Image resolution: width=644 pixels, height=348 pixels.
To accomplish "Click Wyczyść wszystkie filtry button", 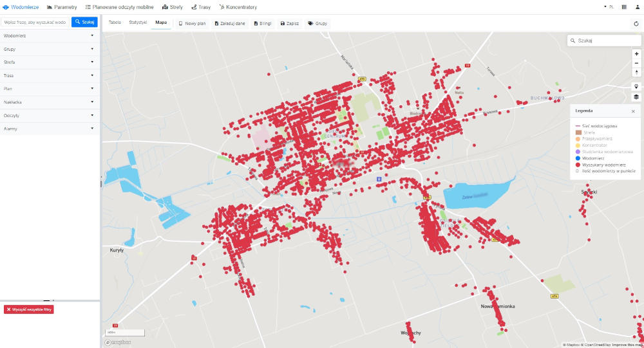I will point(29,309).
